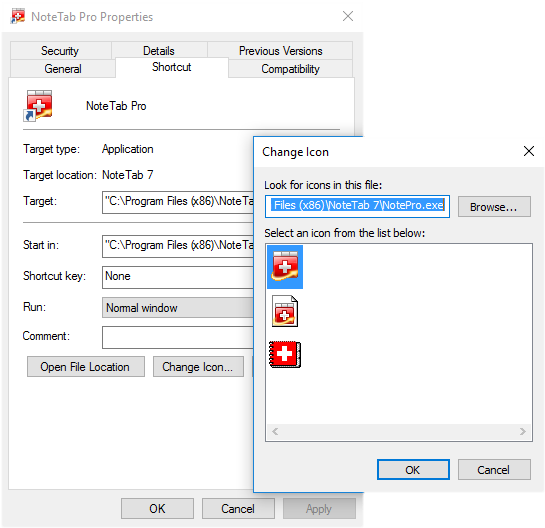Screen dimensions: 545x528
Task: Switch to the Previous Versions tab
Action: [280, 51]
